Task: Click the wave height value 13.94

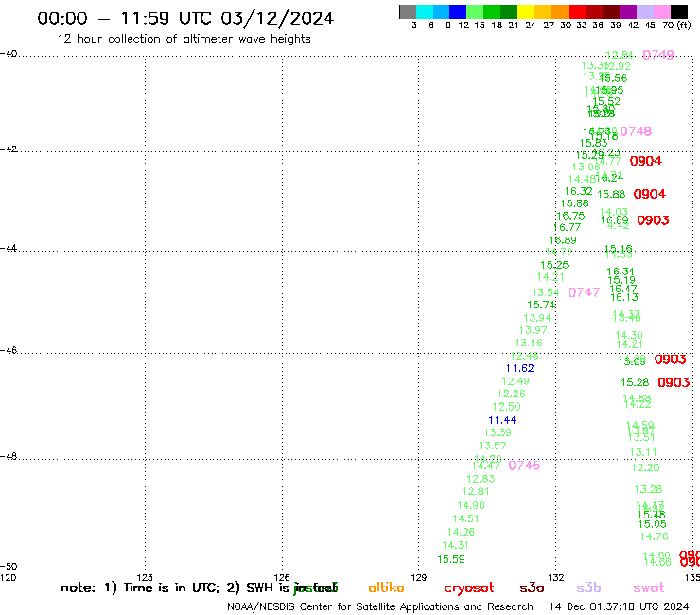Action: click(537, 318)
